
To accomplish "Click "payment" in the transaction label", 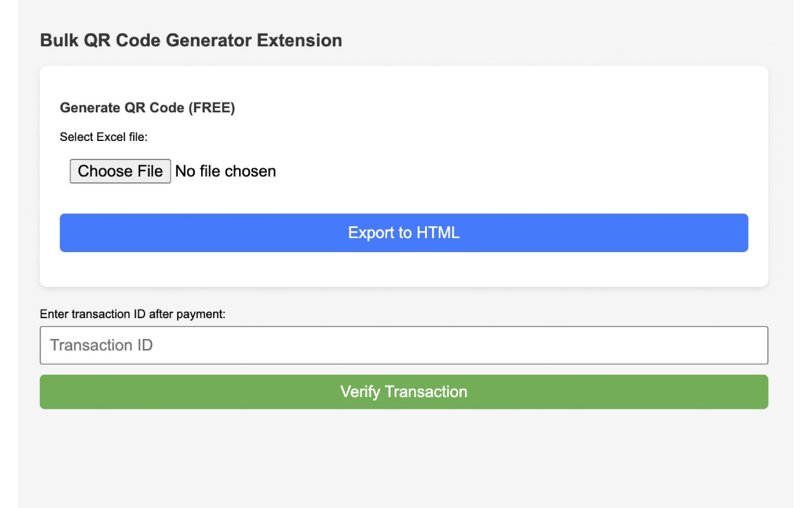I will click(202, 314).
